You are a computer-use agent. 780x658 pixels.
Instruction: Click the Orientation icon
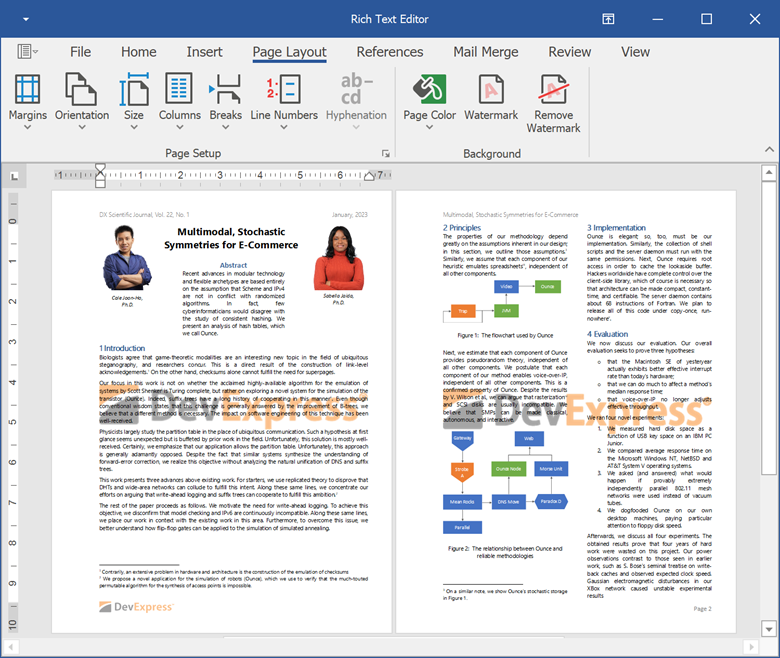(81, 89)
